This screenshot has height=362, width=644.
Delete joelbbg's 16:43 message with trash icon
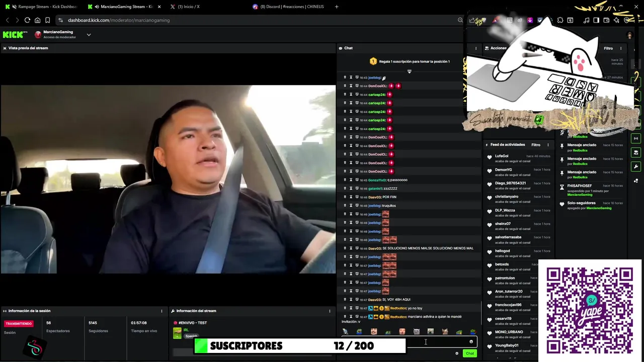point(345,77)
